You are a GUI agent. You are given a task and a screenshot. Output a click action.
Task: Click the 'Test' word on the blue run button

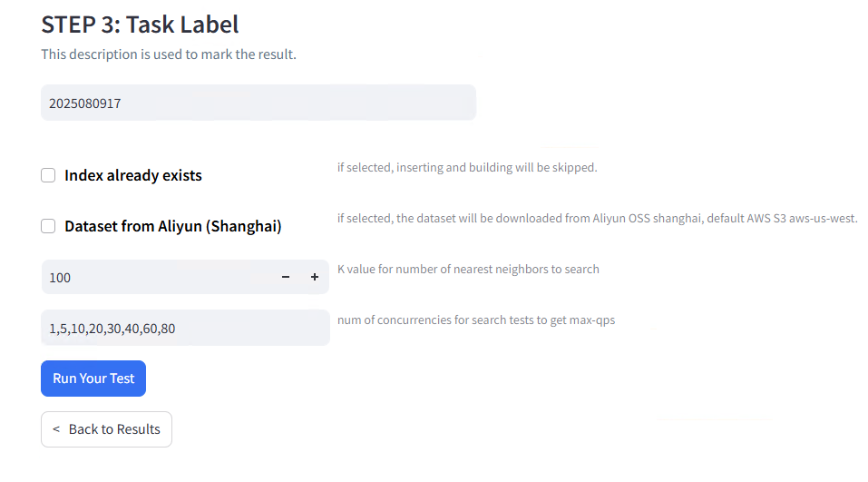(122, 379)
